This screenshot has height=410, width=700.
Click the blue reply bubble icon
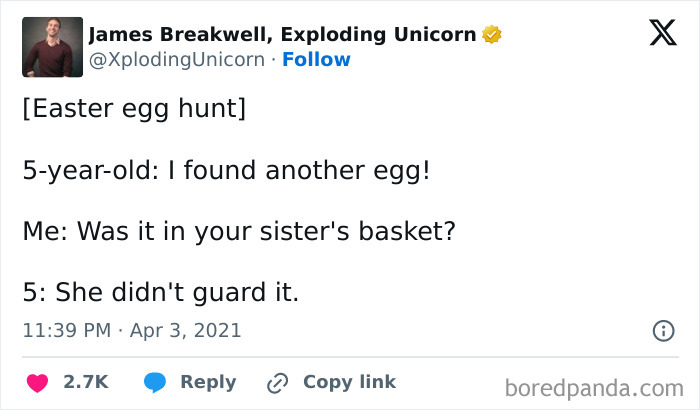click(x=154, y=382)
